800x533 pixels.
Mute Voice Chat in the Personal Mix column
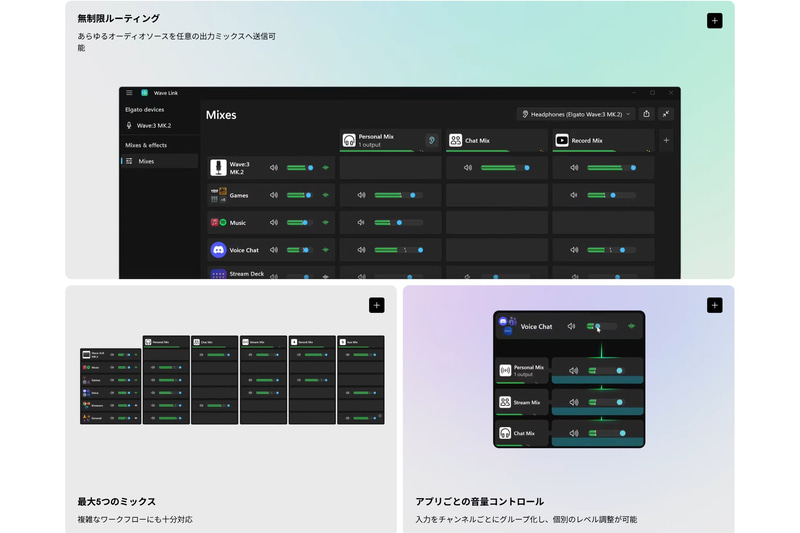coord(361,250)
